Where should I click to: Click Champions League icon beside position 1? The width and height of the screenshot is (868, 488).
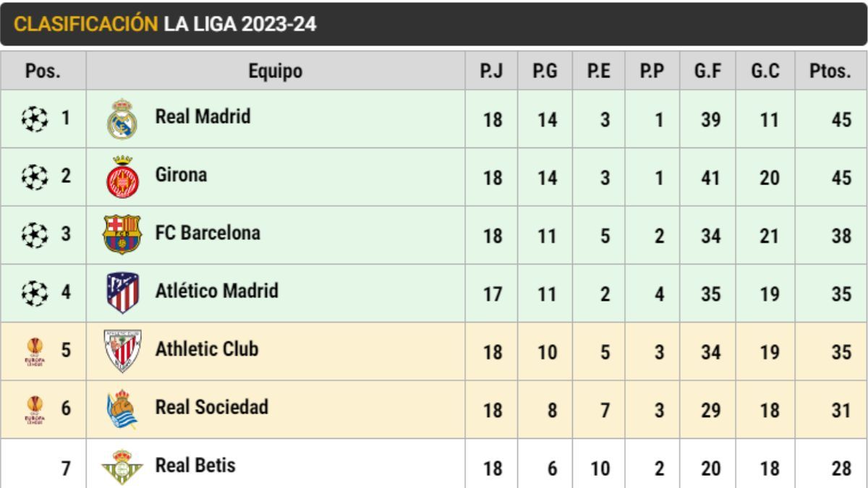click(x=35, y=116)
